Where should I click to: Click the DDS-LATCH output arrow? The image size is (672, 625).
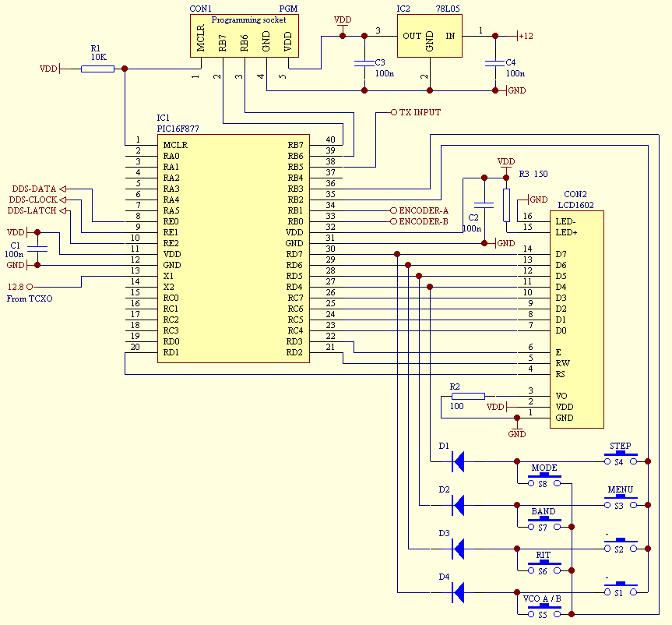(x=63, y=210)
